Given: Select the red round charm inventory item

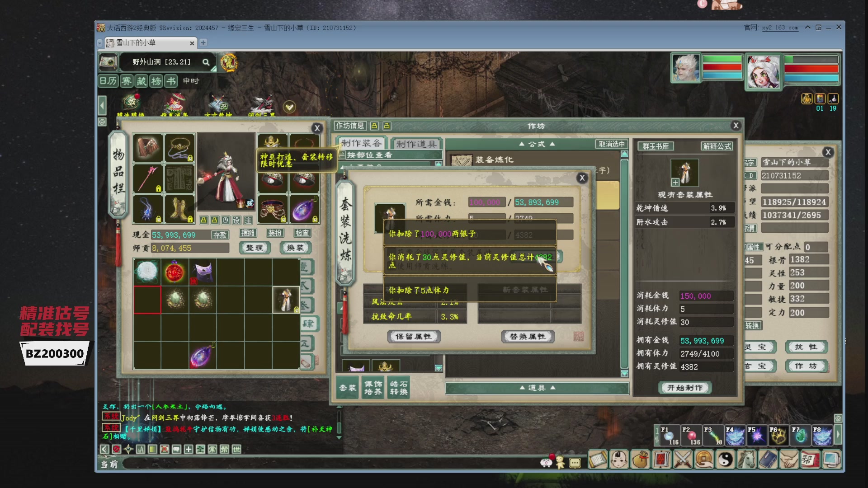Looking at the screenshot, I should 175,272.
